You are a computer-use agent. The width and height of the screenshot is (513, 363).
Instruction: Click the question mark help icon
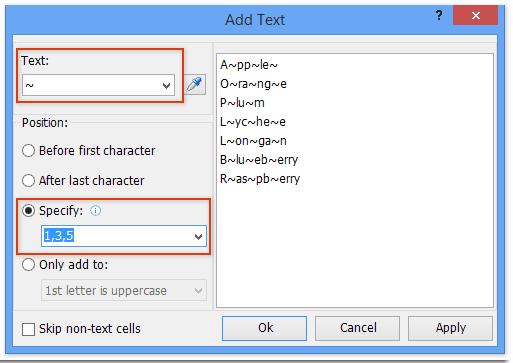click(x=439, y=15)
